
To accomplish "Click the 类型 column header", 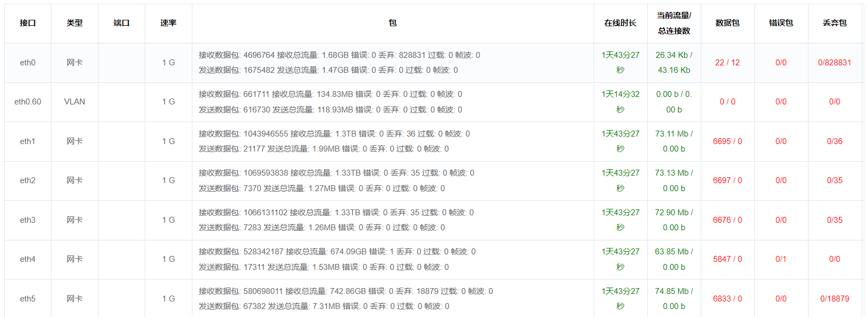I will click(74, 23).
